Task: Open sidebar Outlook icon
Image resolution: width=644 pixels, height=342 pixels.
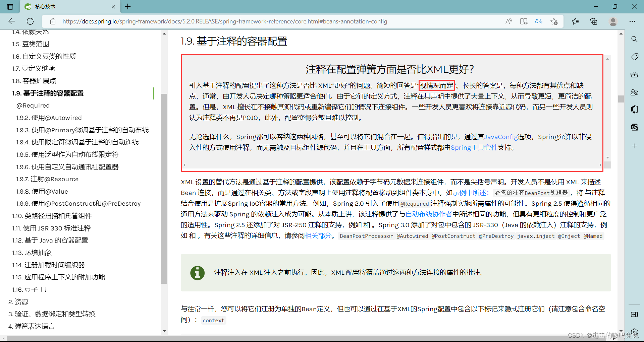Action: tap(634, 127)
